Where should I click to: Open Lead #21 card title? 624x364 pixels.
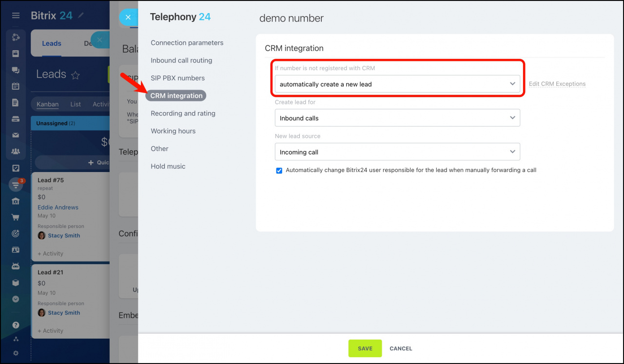(50, 272)
